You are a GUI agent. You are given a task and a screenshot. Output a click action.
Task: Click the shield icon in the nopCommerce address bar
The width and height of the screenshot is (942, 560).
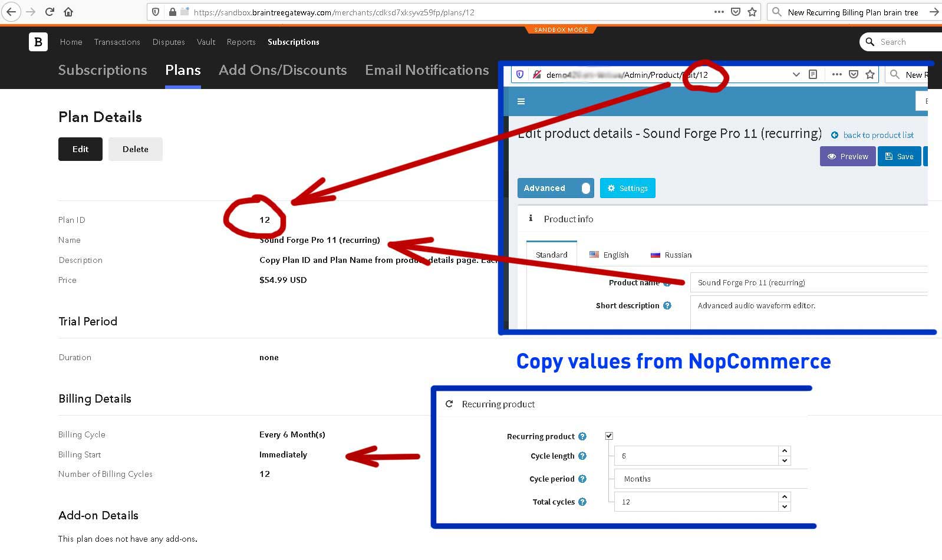click(520, 74)
